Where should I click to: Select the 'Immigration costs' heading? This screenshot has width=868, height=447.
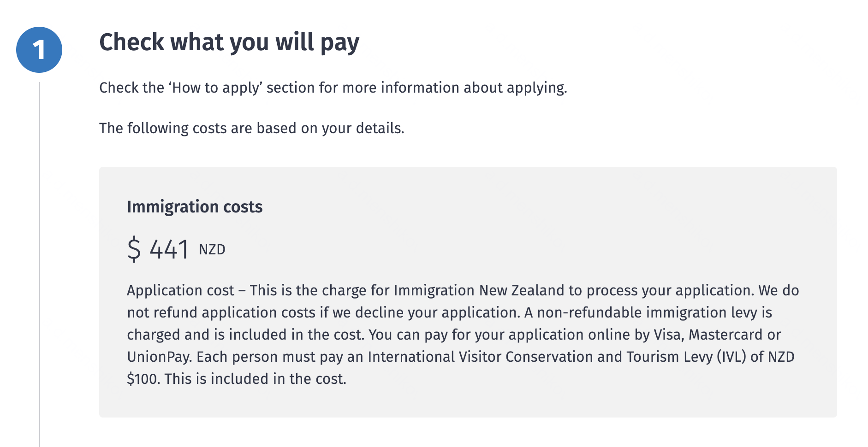tap(195, 207)
